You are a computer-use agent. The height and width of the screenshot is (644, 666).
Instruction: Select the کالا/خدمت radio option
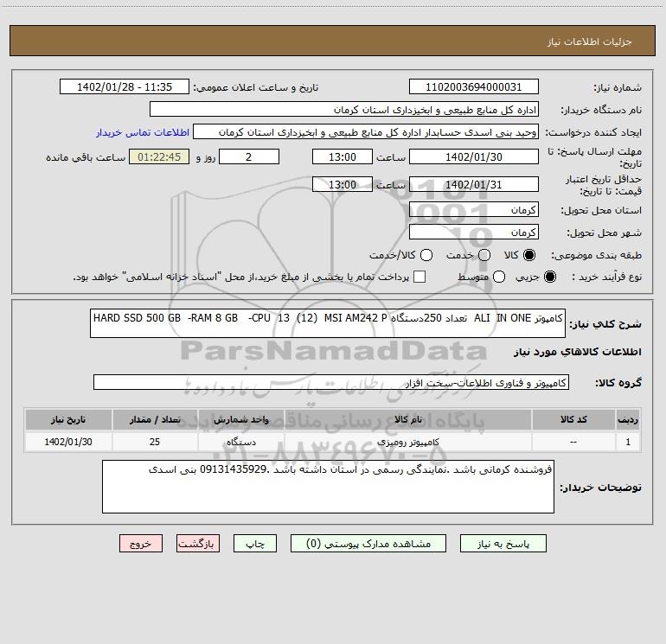(426, 255)
